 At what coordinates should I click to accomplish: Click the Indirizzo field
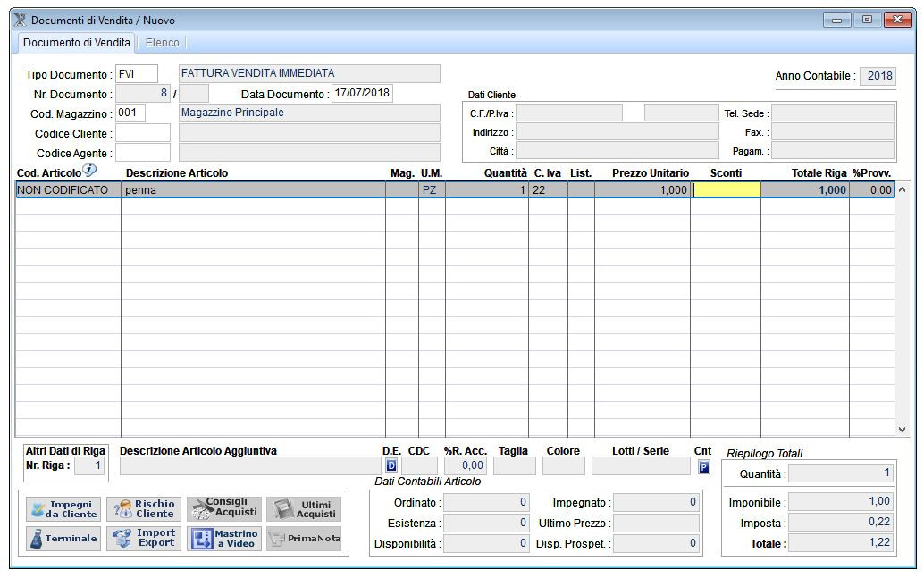click(617, 132)
